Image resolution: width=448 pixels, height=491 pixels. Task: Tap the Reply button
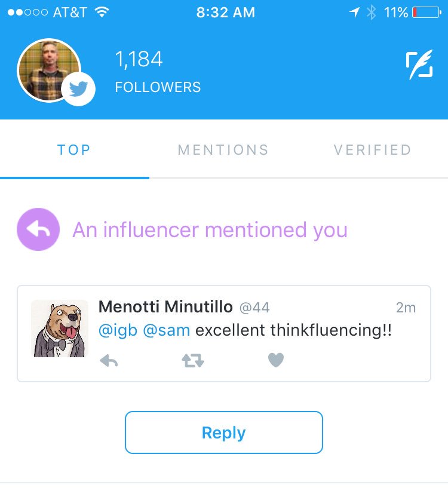pyautogui.click(x=224, y=432)
